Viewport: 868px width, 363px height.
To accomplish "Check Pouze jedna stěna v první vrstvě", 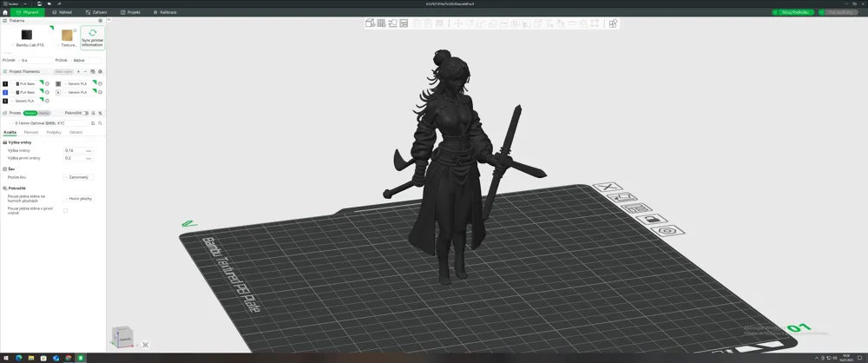I will coord(65,211).
